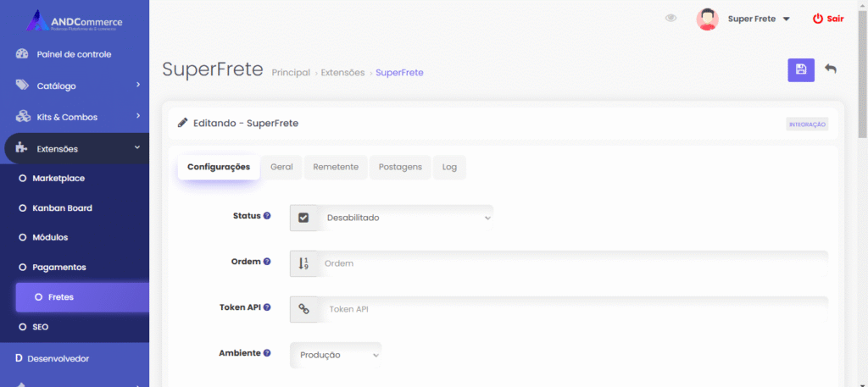Open the Status Desabilitado dropdown
Viewport: 868px width, 387px height.
point(405,218)
